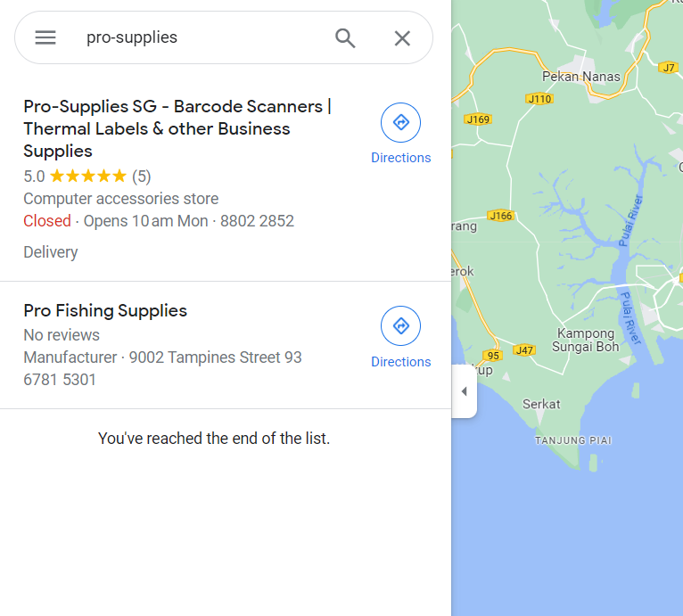Click the J110 road shield on map
Image resolution: width=683 pixels, height=616 pixels.
click(539, 99)
